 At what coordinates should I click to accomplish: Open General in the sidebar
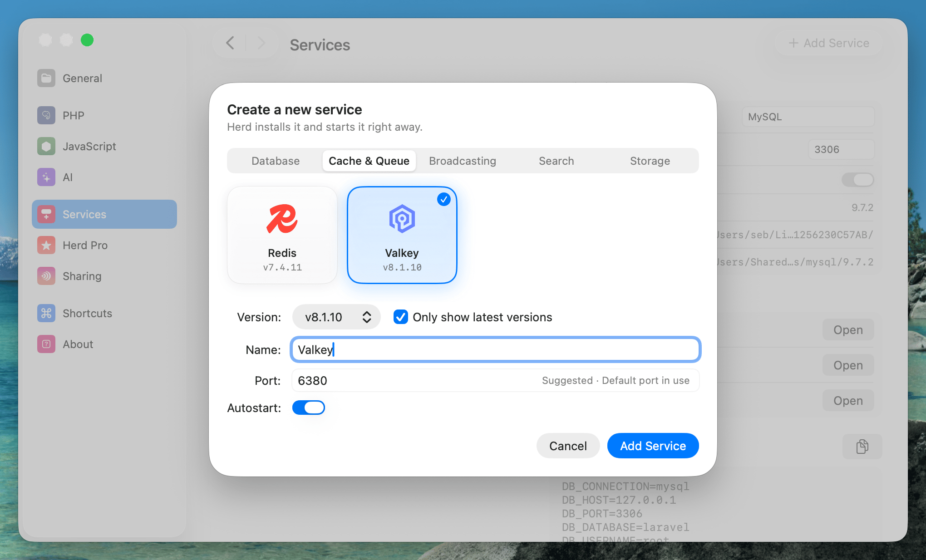pos(104,78)
